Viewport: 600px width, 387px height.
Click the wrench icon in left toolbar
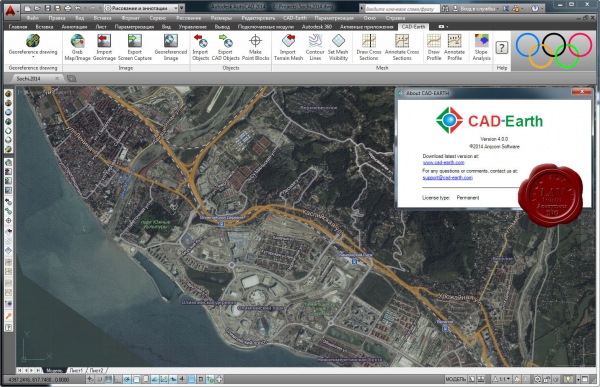click(8, 316)
